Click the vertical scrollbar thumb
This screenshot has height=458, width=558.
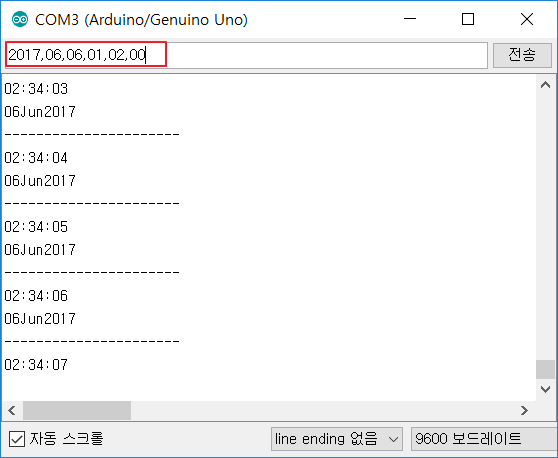[x=546, y=369]
